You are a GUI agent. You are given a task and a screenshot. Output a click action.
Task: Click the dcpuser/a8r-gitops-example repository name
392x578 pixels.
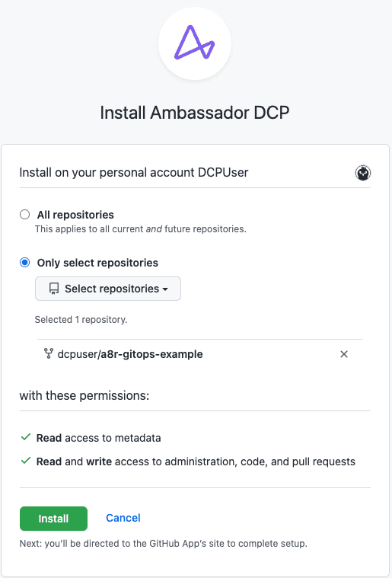(130, 354)
